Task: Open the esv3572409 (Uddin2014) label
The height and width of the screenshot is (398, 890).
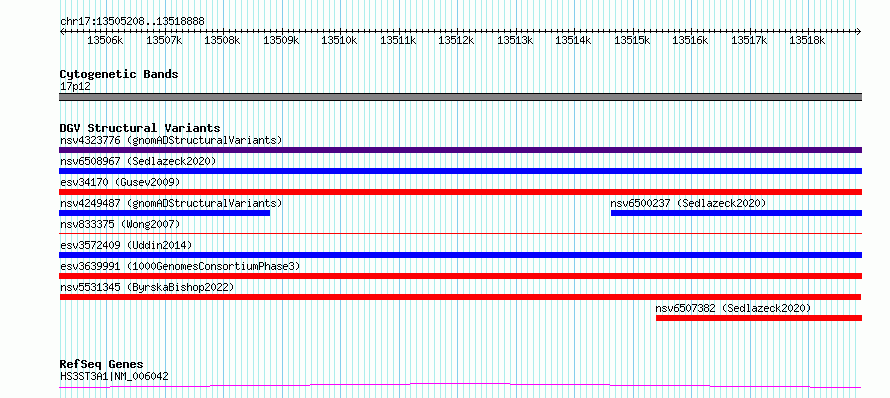Action: pyautogui.click(x=126, y=245)
